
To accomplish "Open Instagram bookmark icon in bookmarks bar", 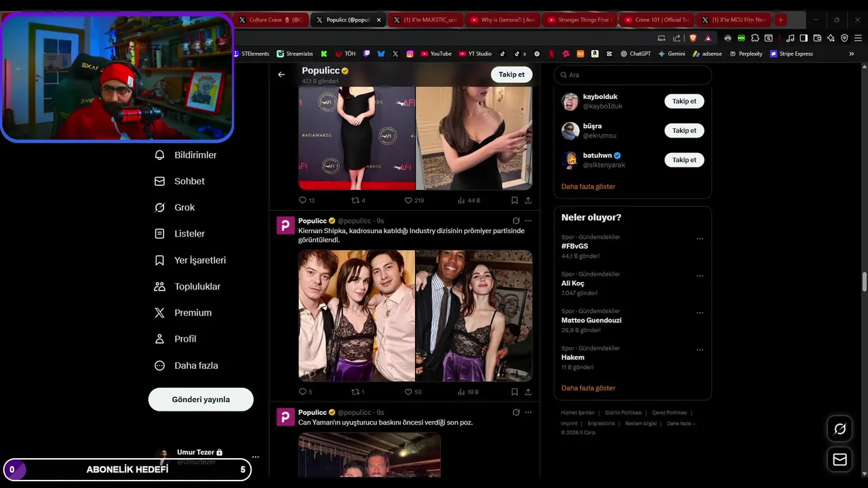I will [410, 54].
